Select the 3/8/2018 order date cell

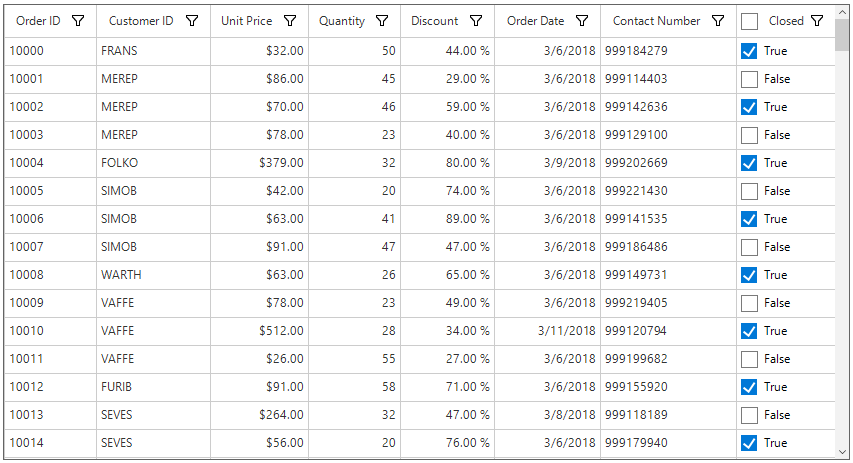pos(548,416)
